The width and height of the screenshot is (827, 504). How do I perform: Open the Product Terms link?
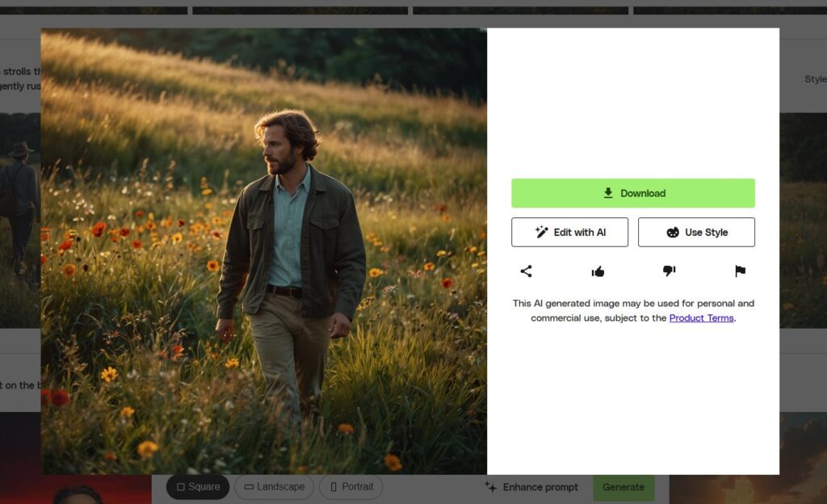click(x=701, y=318)
